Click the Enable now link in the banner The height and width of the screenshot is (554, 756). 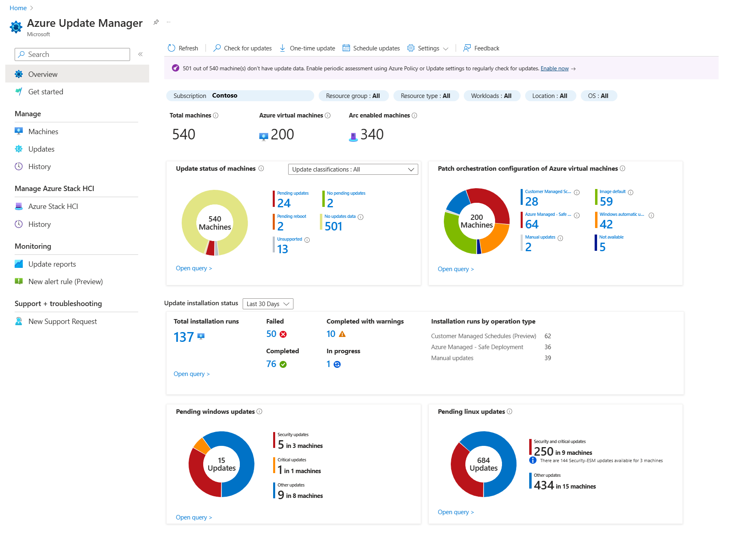554,68
